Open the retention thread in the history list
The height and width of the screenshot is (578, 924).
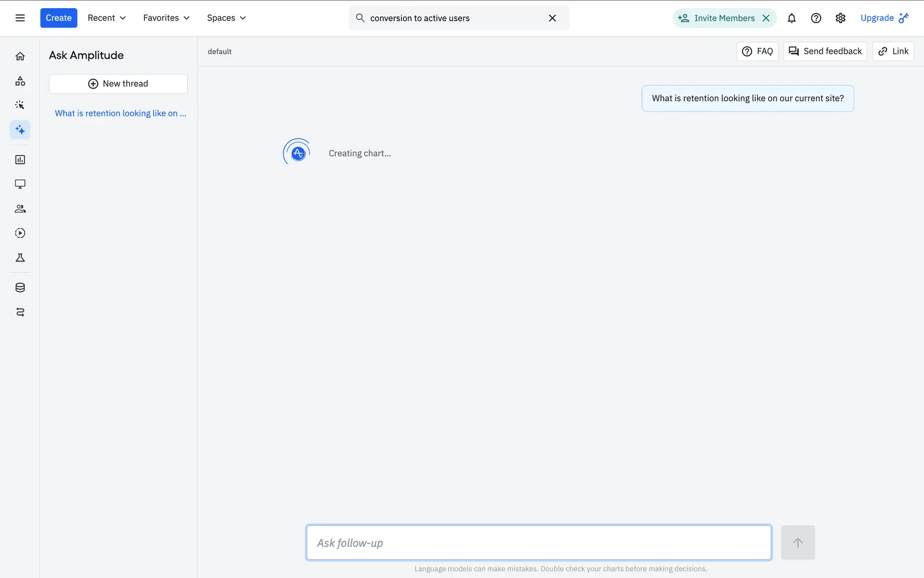coord(120,113)
